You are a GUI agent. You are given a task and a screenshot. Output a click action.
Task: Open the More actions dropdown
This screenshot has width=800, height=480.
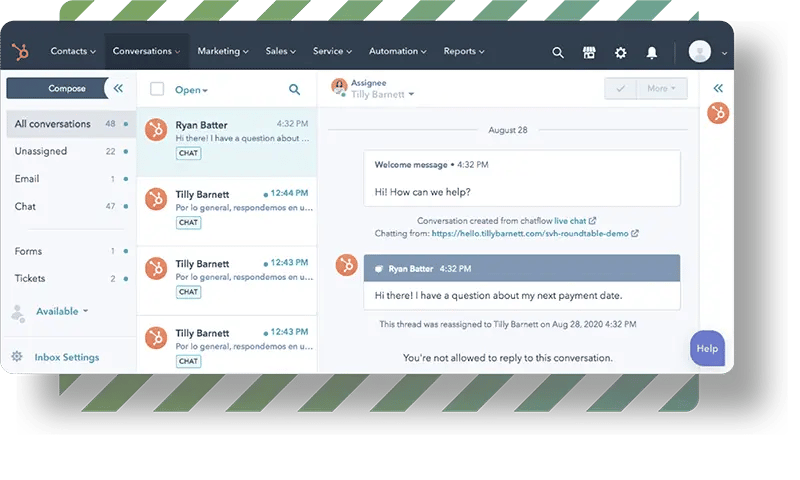pos(662,89)
